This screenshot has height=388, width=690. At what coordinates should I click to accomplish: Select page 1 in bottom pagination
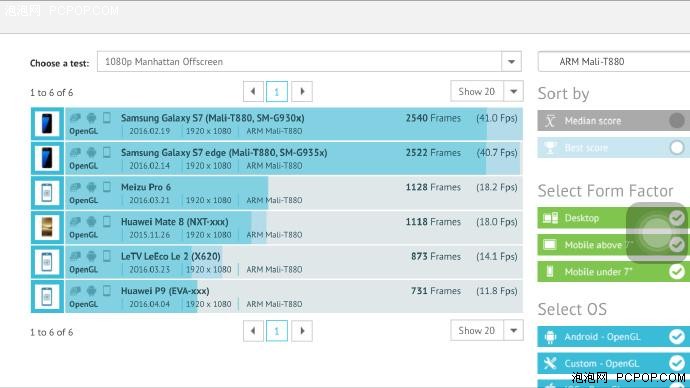(277, 331)
